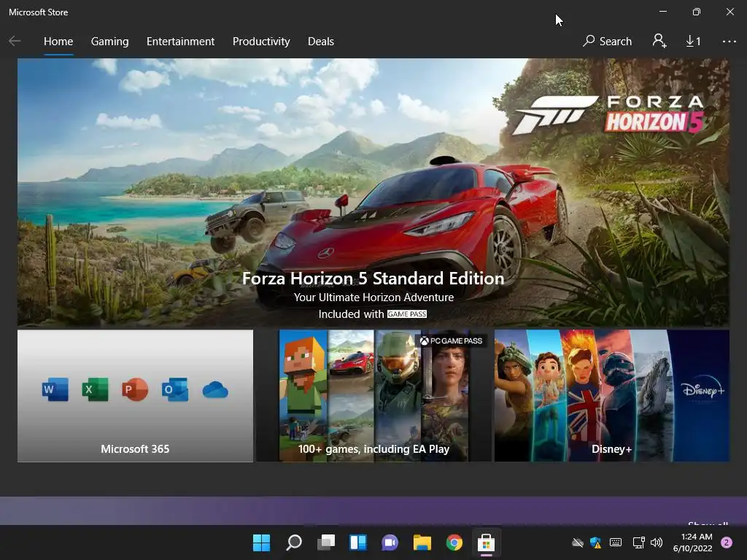This screenshot has height=560, width=747.
Task: Open the touch keyboard tray icon
Action: click(616, 542)
